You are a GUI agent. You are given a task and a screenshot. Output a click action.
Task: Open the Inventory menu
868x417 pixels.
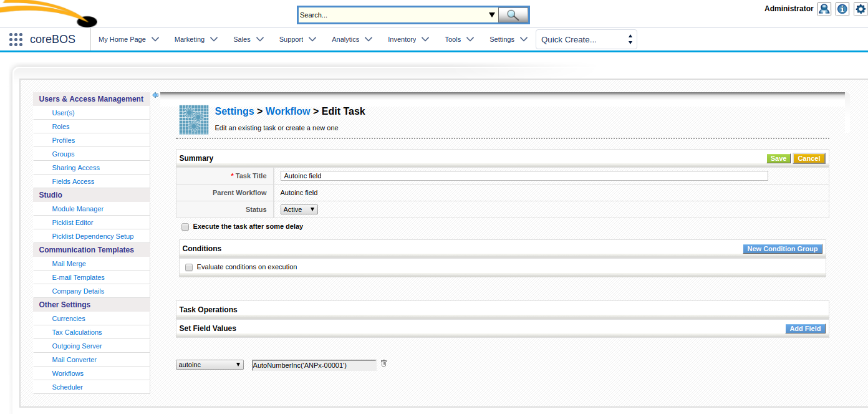coord(408,39)
